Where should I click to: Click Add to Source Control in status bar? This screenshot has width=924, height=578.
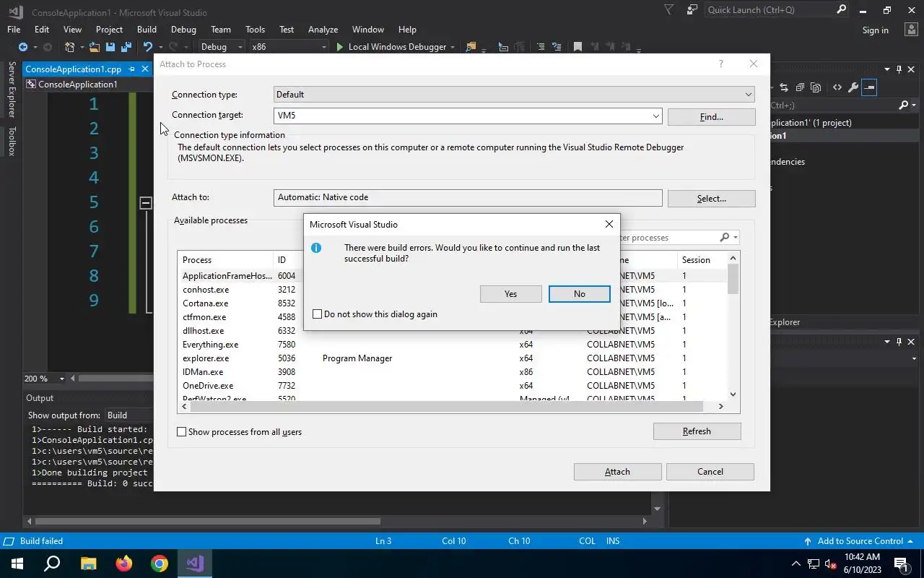pos(859,541)
